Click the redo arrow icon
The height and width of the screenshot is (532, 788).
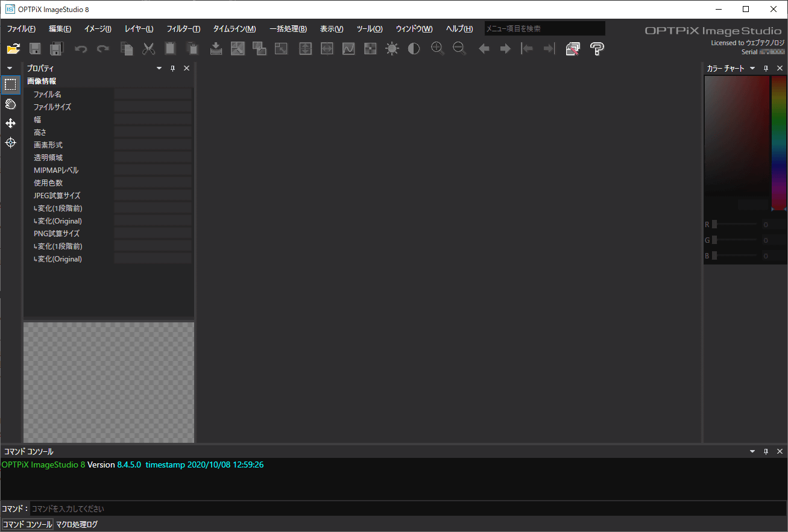pos(103,49)
